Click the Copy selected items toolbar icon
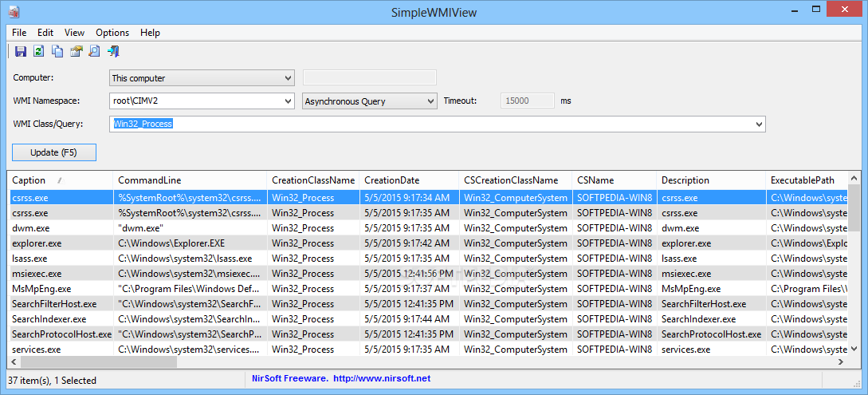868x395 pixels. (x=57, y=52)
